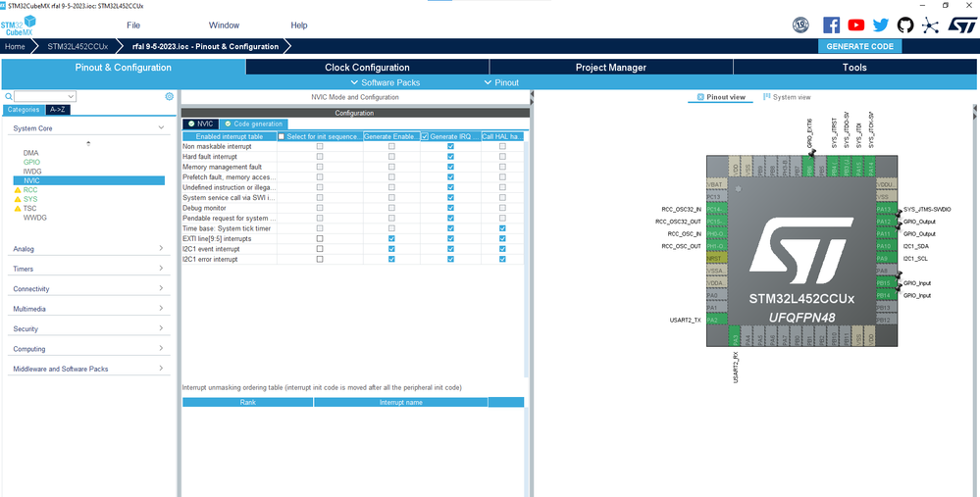Switch to Tools tab
Screen dimensions: 980x497
854,68
